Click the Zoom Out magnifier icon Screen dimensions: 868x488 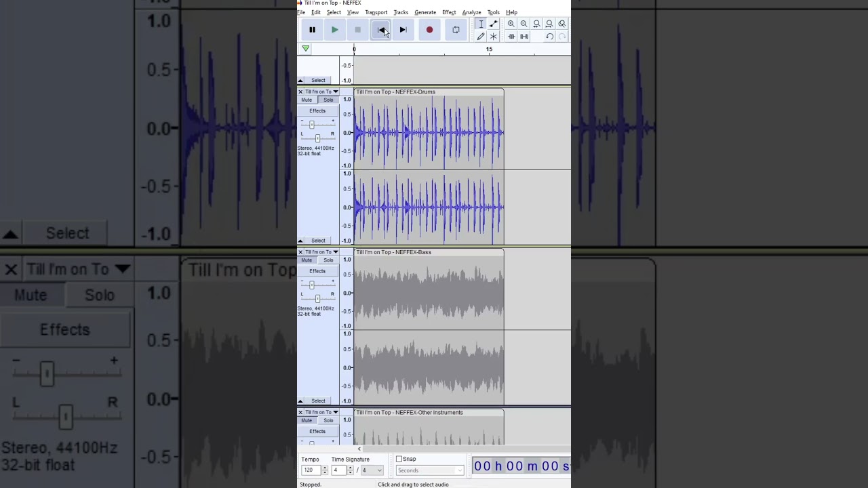click(x=524, y=24)
